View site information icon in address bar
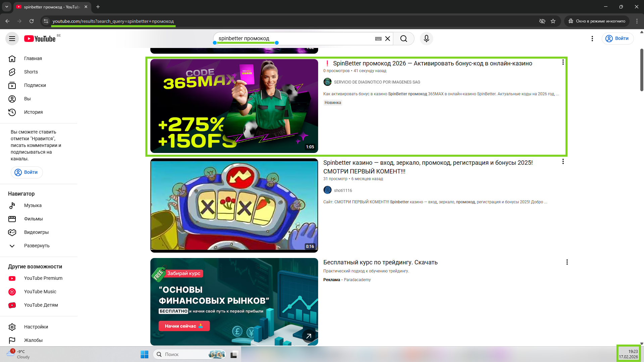The image size is (644, 362). [x=46, y=21]
